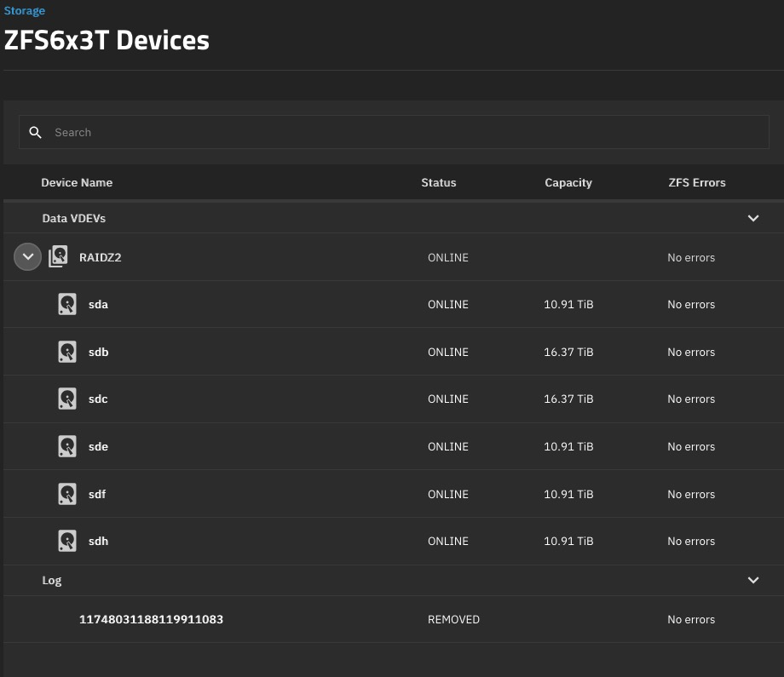Collapse the Log section chevron

(752, 580)
